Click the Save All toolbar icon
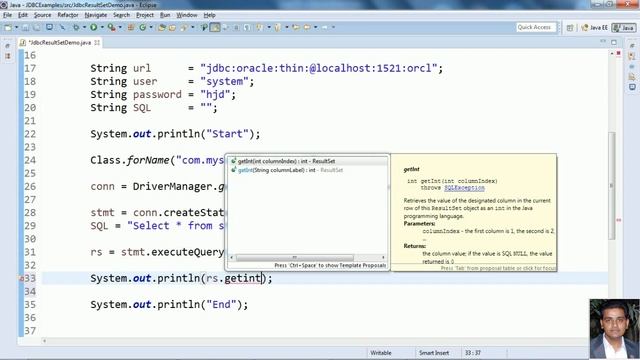Viewport: 640px width, 360px height. tap(36, 27)
